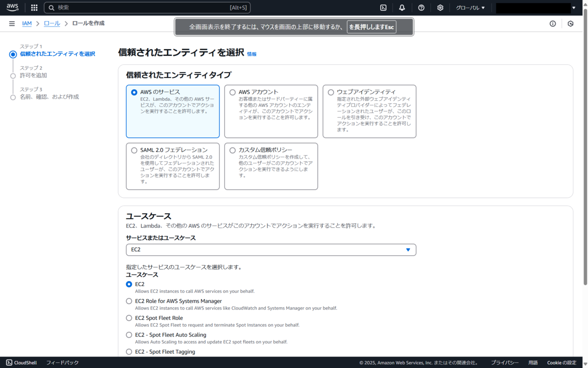The image size is (588, 368).
Task: Click the プライバシー footer link
Action: click(505, 363)
